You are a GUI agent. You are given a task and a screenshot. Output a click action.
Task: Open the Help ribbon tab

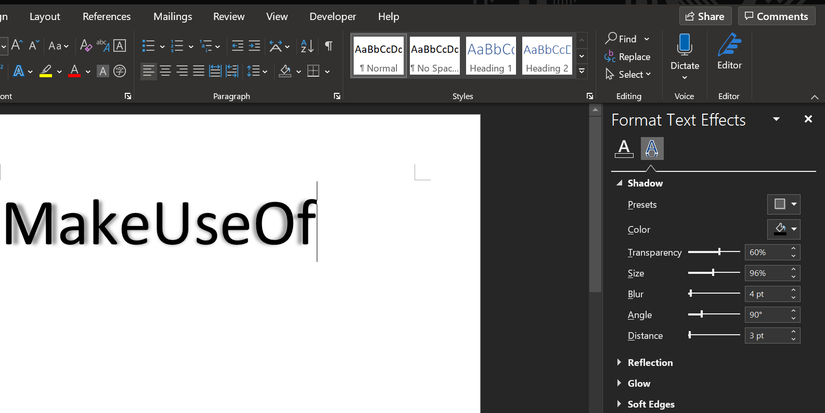pos(388,16)
